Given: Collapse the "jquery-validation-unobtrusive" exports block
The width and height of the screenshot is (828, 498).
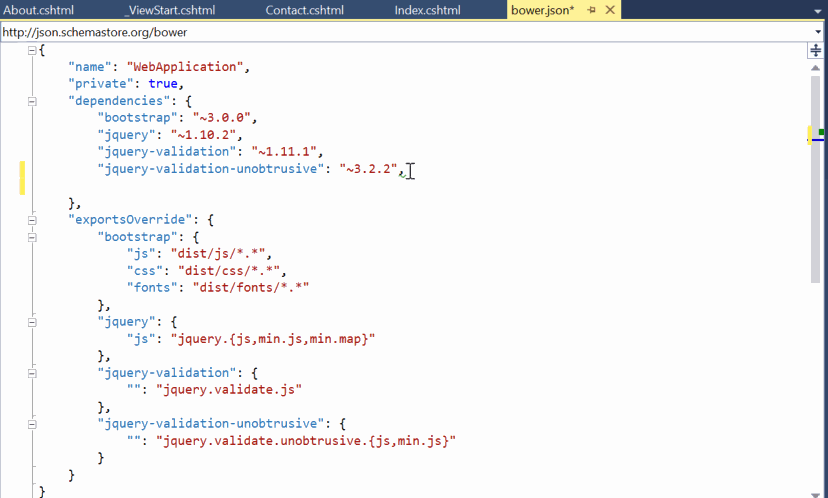Looking at the screenshot, I should [32, 424].
